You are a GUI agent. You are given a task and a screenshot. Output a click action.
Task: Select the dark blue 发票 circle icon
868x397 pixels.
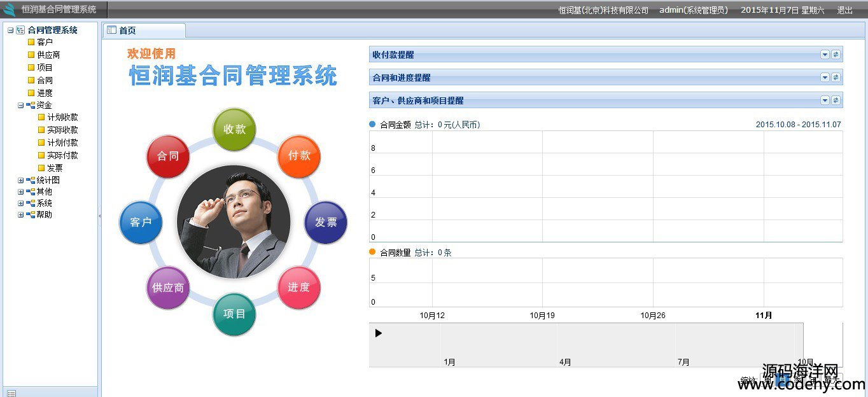(326, 223)
